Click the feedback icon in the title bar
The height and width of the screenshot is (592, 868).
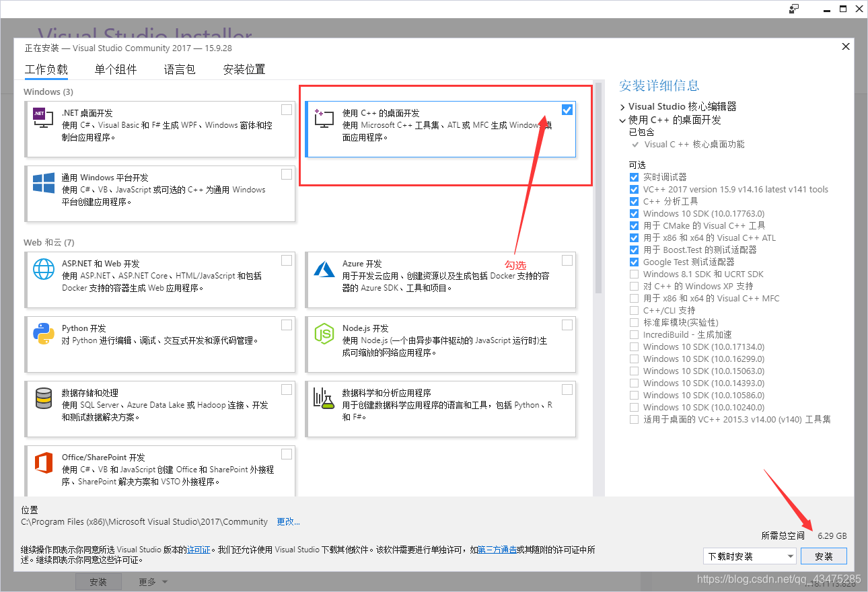click(794, 9)
